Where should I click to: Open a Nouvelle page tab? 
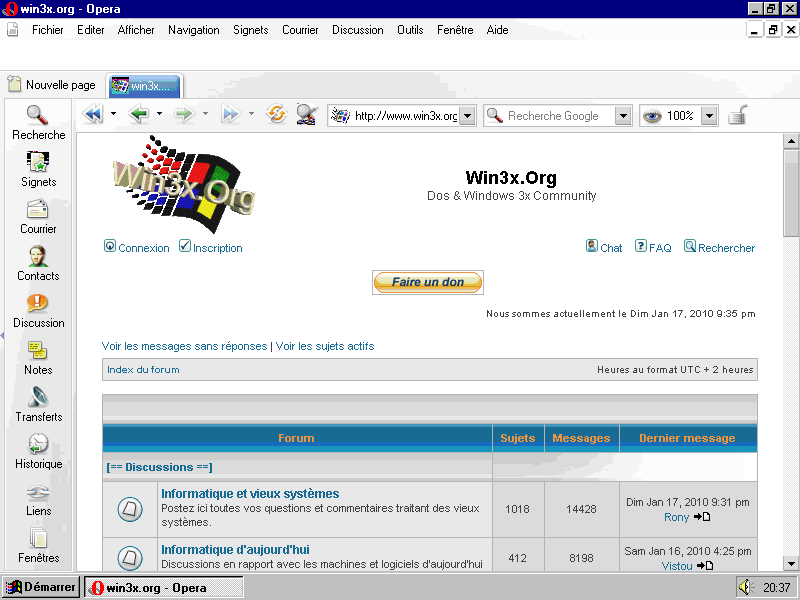[52, 85]
